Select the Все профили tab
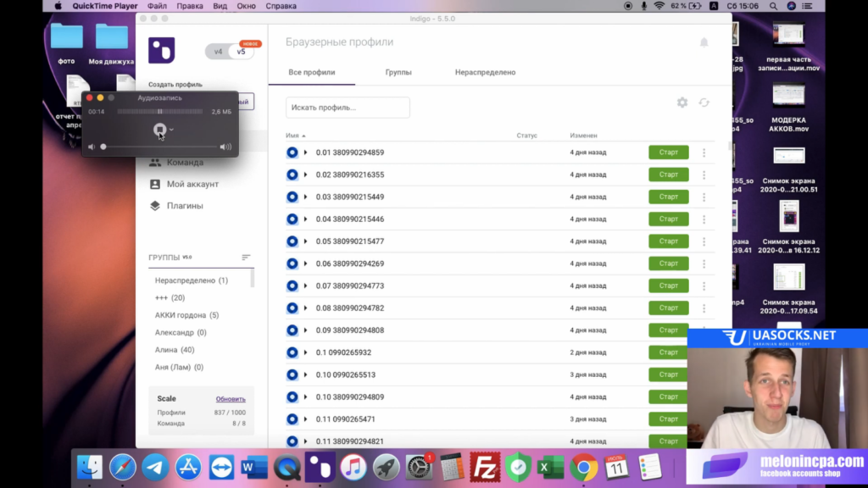 click(x=312, y=72)
